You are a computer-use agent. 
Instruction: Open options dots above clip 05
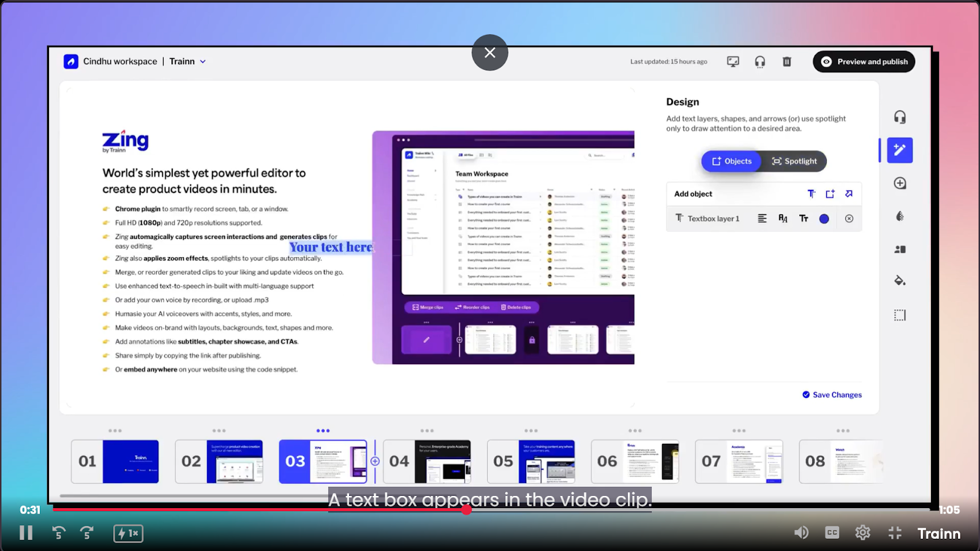pos(531,431)
